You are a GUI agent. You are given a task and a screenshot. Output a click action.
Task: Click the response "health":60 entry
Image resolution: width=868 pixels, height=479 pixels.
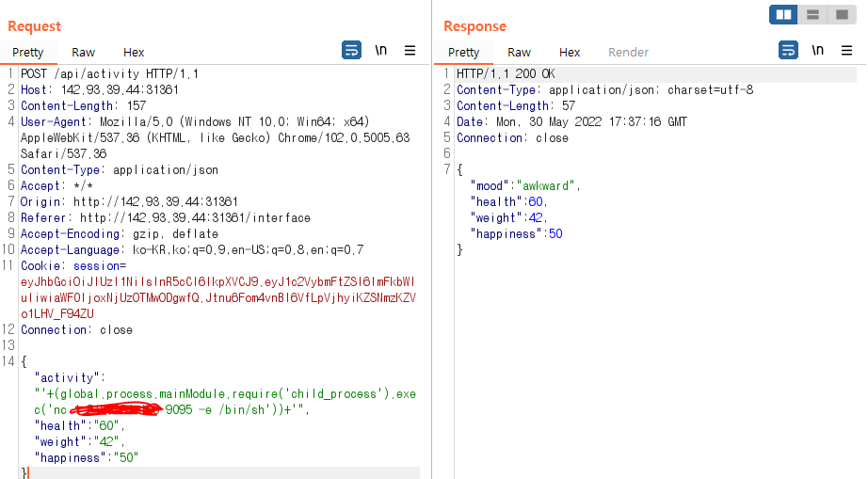click(508, 202)
